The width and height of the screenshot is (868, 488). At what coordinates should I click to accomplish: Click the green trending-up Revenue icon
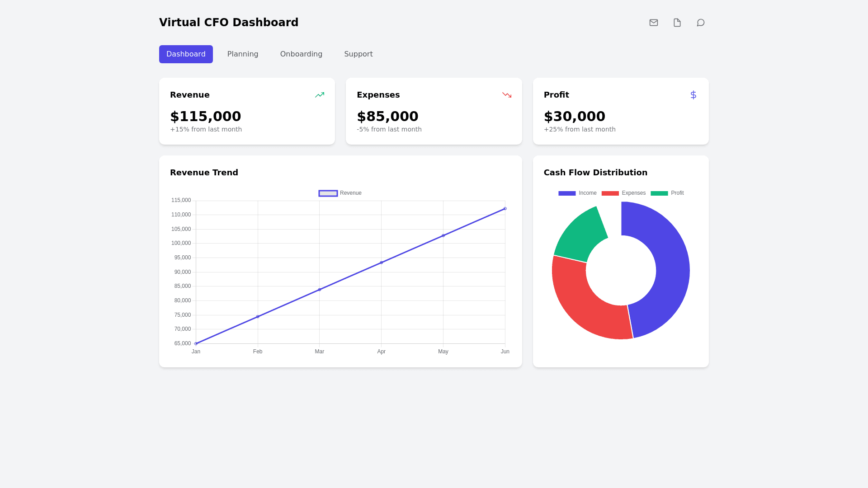[320, 95]
